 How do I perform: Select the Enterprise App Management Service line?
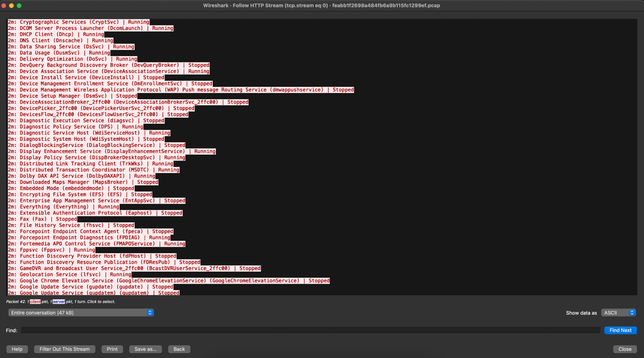[97, 201]
